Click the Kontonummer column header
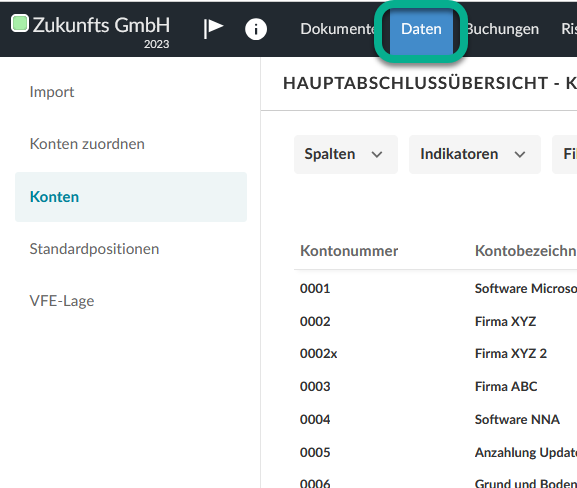Screen dimensions: 577x488 coord(349,251)
